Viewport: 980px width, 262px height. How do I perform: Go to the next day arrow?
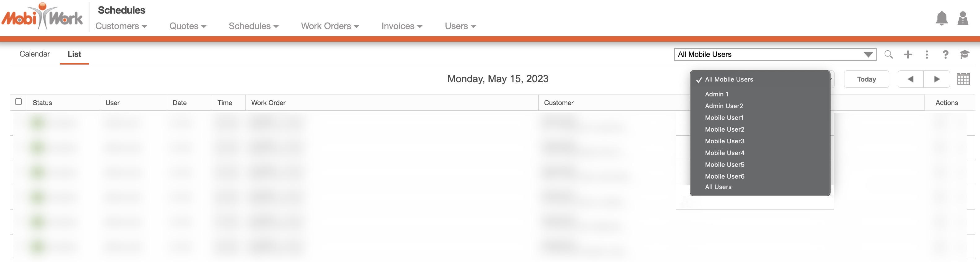pyautogui.click(x=937, y=79)
